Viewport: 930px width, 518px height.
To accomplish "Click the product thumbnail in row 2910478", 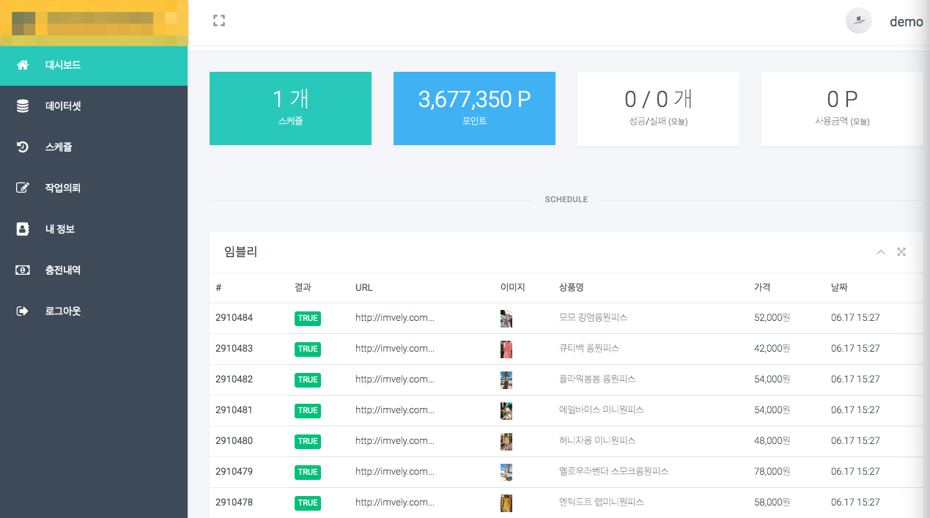I will click(506, 503).
